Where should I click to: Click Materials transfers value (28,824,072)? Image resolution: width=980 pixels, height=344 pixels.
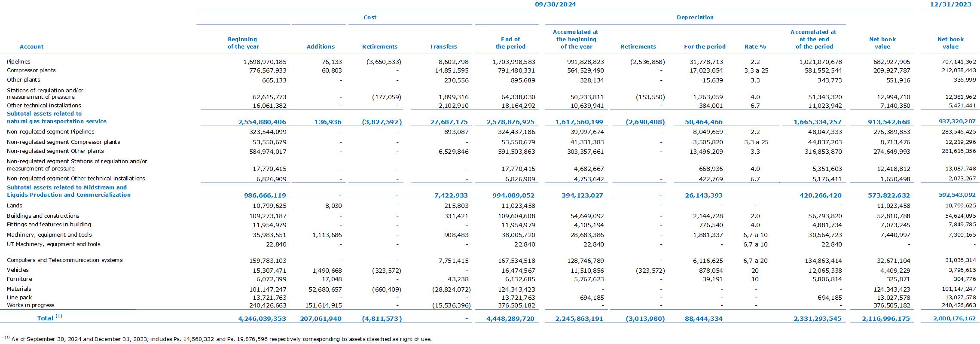451,289
